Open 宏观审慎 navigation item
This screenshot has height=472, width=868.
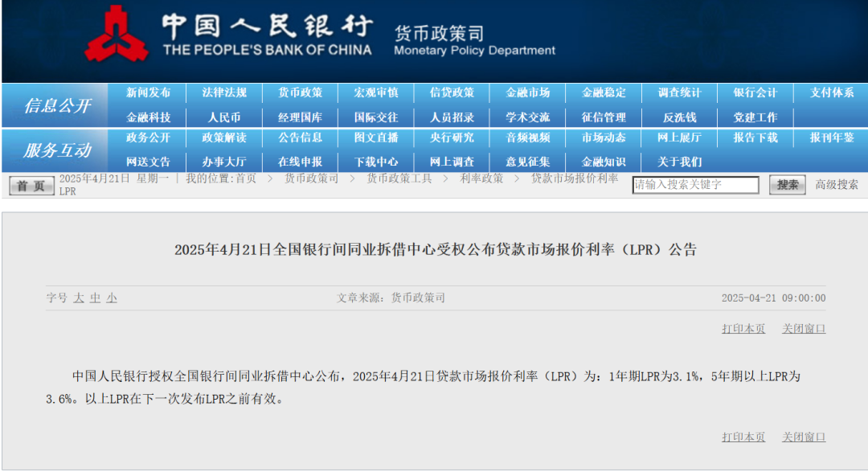coord(376,92)
